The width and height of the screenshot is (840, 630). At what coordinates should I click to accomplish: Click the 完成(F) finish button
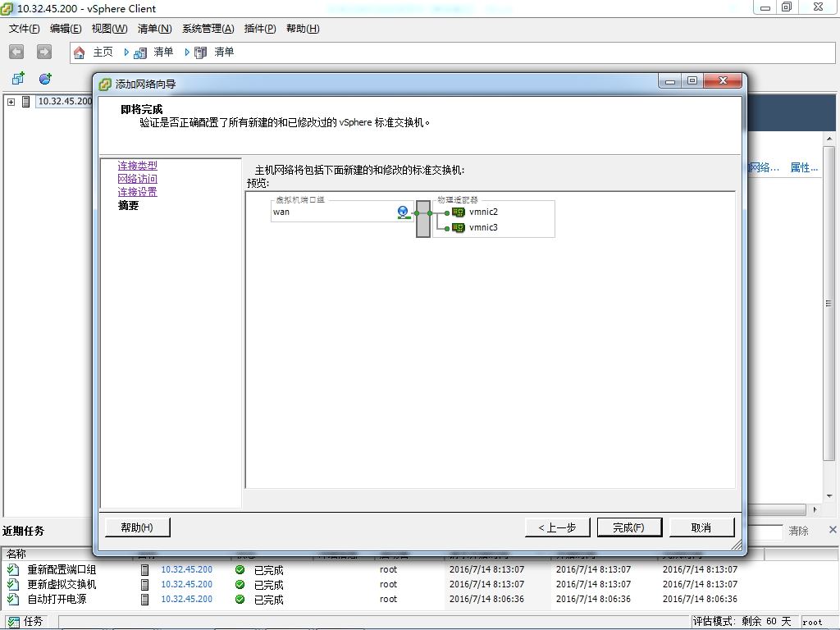click(629, 527)
